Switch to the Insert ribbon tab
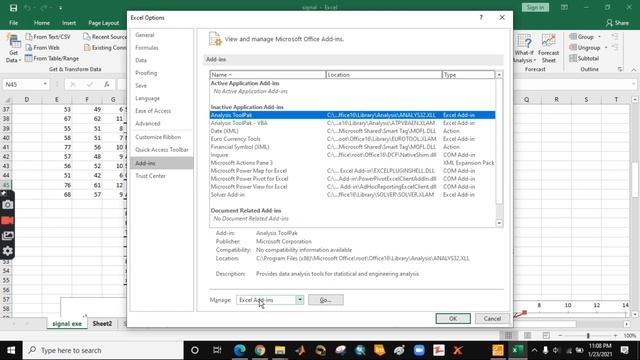 pyautogui.click(x=69, y=23)
